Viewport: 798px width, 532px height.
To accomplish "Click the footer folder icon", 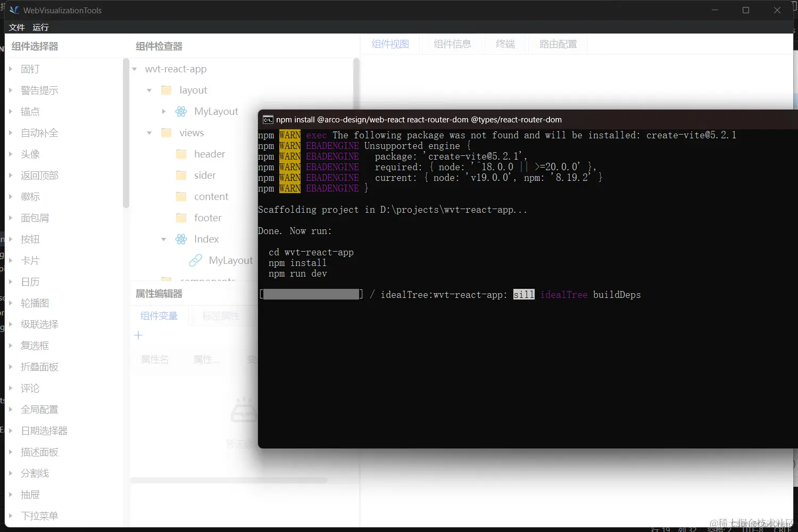I will point(181,218).
